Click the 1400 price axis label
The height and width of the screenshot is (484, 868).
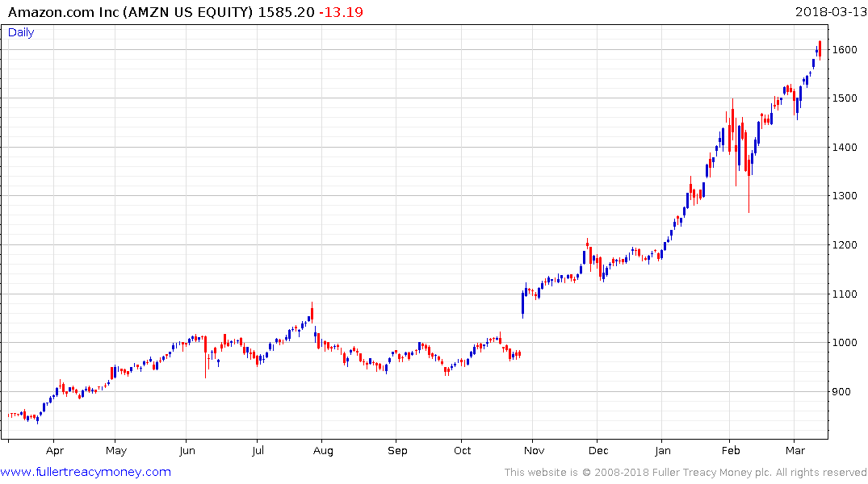(845, 147)
